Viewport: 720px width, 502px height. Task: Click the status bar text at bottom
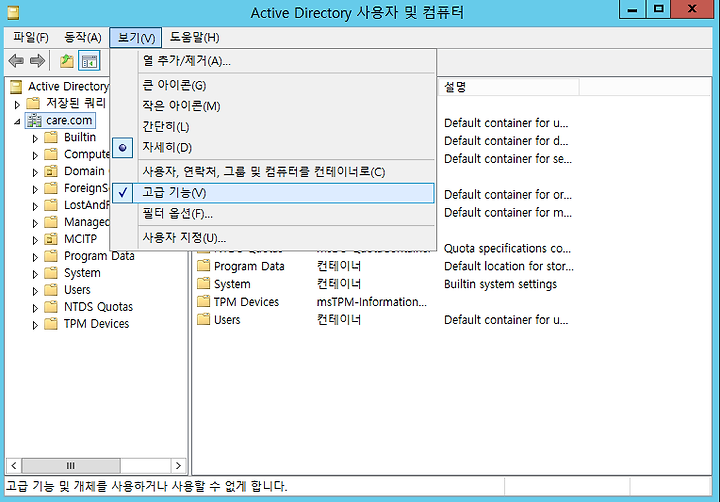click(146, 486)
